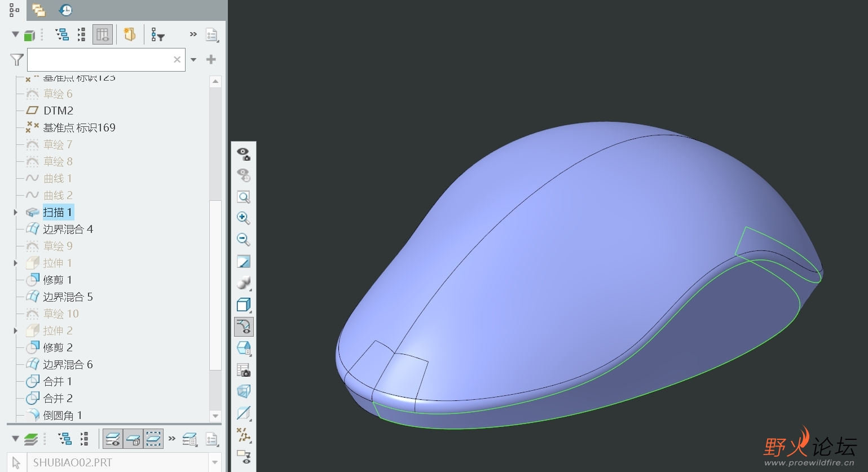Toggle the appearance eye camera icon
Screen dimensions: 868x472
point(243,154)
